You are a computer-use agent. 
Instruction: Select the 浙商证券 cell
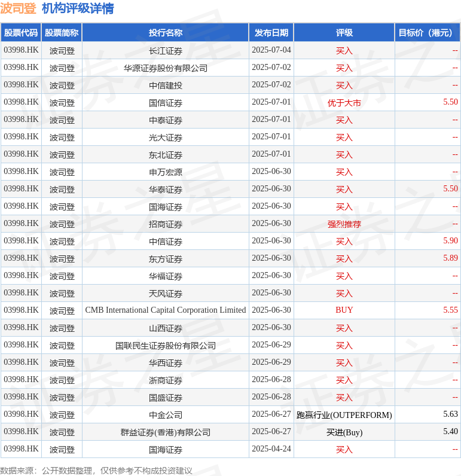[x=166, y=380]
